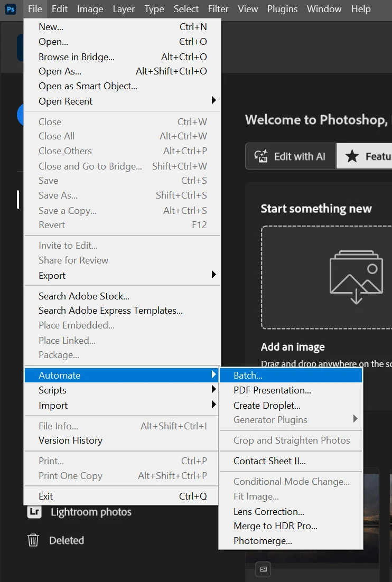Click the Edit with AI sparkle icon
The height and width of the screenshot is (582, 392).
pyautogui.click(x=260, y=156)
